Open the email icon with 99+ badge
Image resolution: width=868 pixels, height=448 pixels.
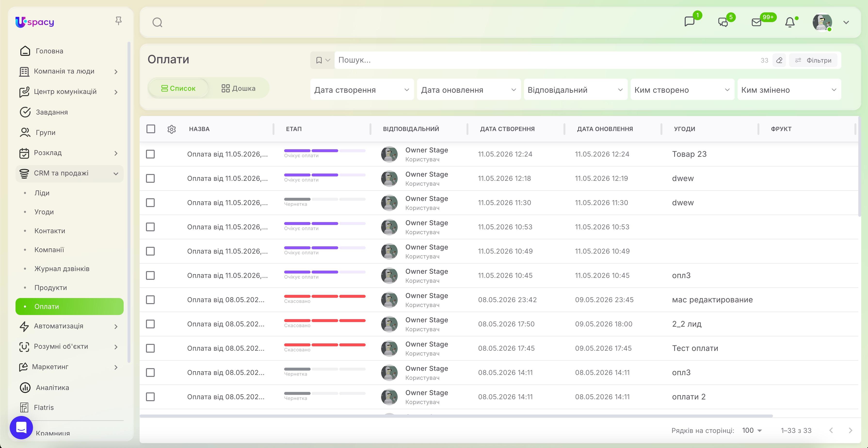click(756, 22)
